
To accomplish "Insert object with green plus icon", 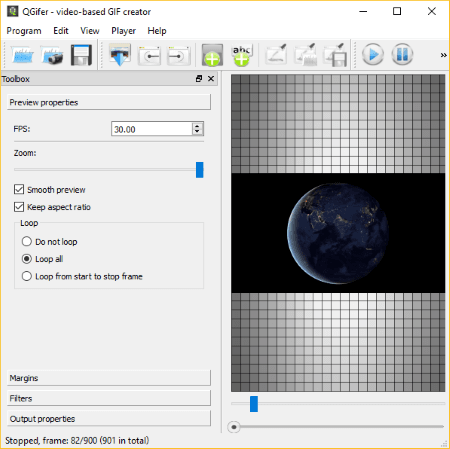I will click(x=212, y=55).
